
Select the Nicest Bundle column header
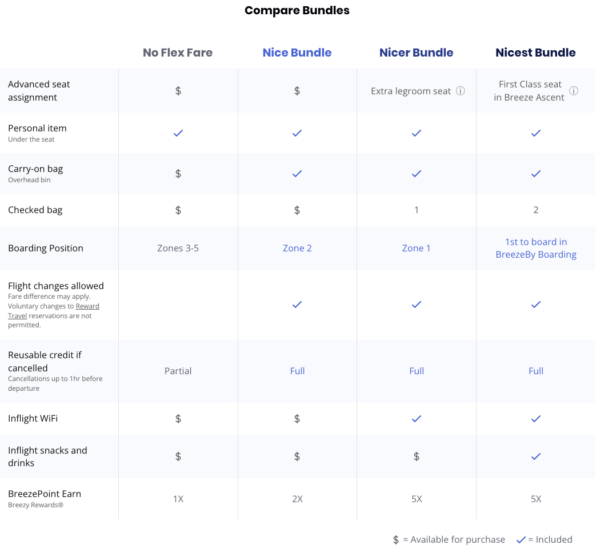tap(535, 52)
